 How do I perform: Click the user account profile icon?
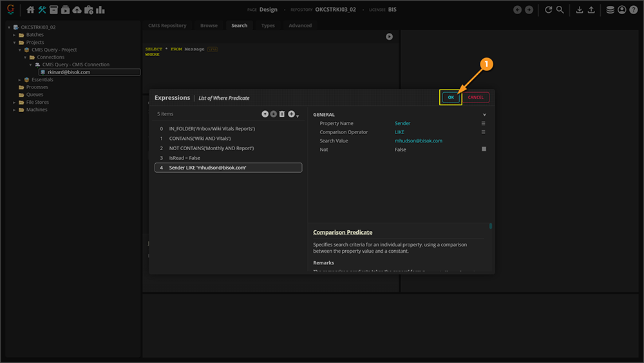pos(621,10)
